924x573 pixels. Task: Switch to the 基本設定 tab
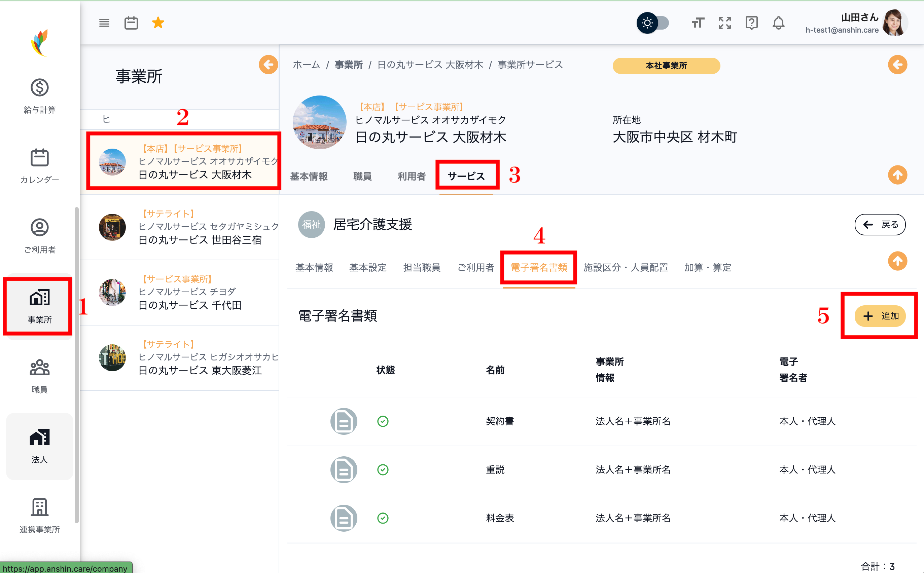point(368,268)
